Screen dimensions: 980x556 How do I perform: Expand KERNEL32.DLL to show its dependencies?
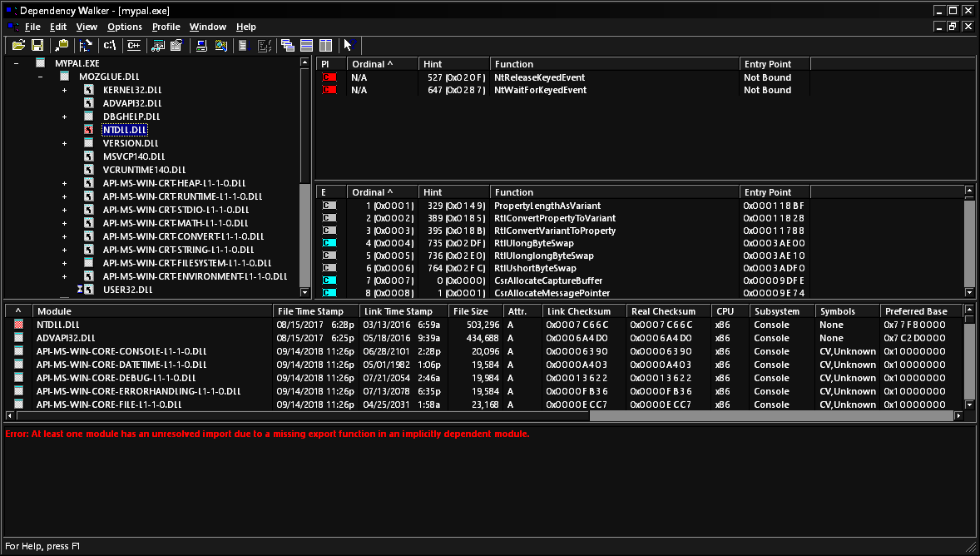pyautogui.click(x=64, y=89)
